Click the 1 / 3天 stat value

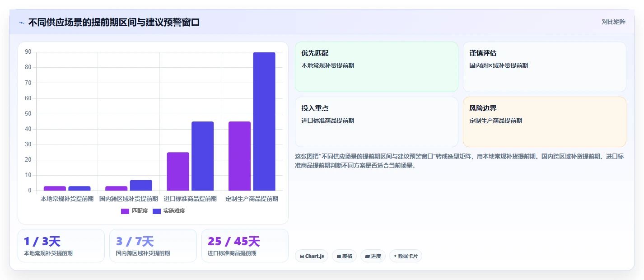[x=42, y=242]
